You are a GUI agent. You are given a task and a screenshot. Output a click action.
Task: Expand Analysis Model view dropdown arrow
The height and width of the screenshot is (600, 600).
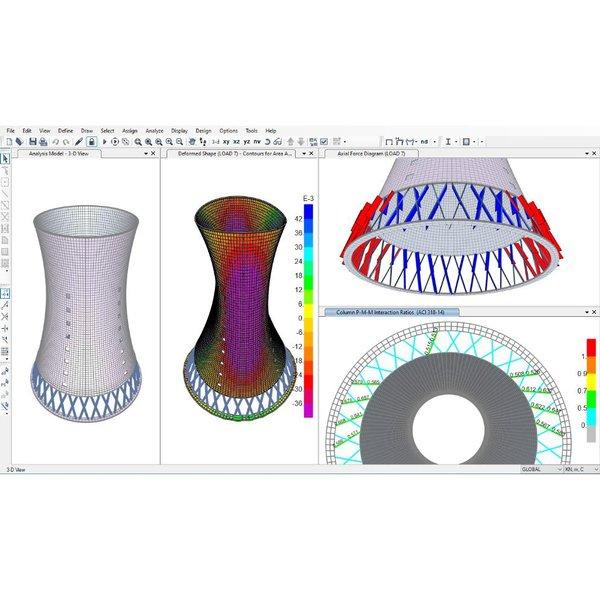(146, 153)
